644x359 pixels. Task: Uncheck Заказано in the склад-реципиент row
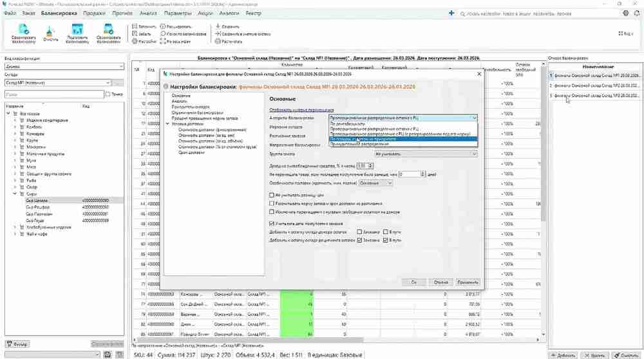pyautogui.click(x=359, y=240)
